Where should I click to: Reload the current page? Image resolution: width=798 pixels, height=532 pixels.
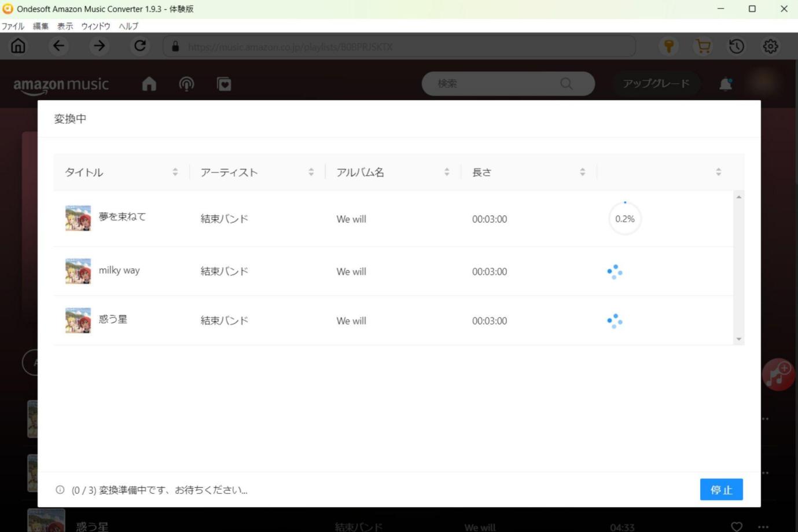pyautogui.click(x=140, y=46)
